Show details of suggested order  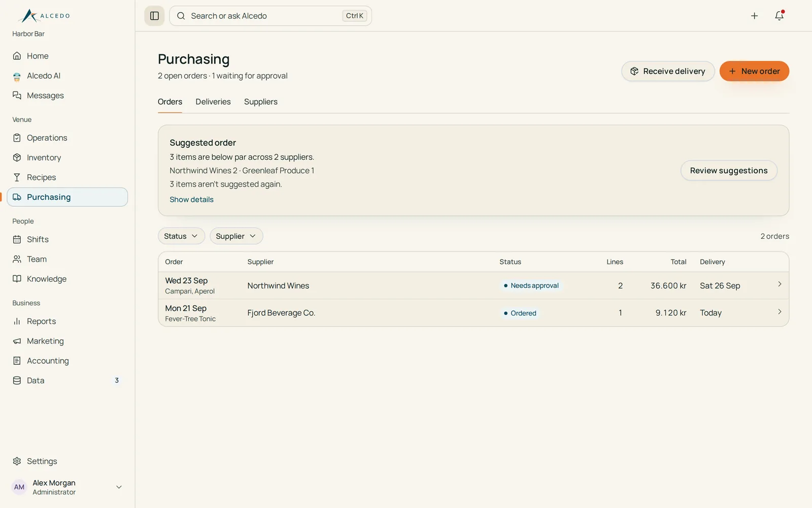coord(191,200)
